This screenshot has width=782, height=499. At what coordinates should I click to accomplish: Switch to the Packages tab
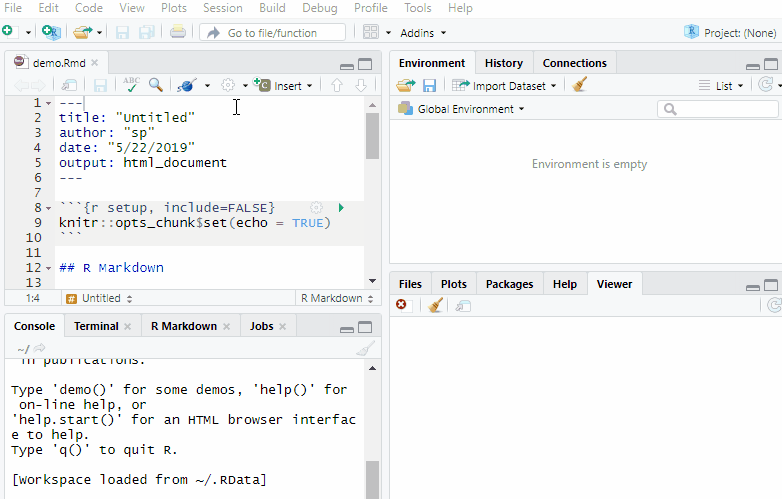tap(509, 284)
